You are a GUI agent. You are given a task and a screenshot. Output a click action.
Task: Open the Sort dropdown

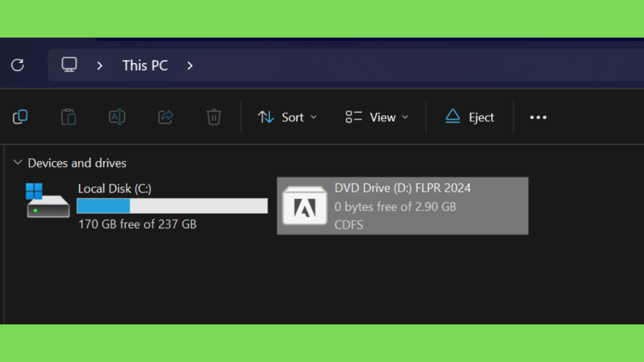pyautogui.click(x=287, y=118)
